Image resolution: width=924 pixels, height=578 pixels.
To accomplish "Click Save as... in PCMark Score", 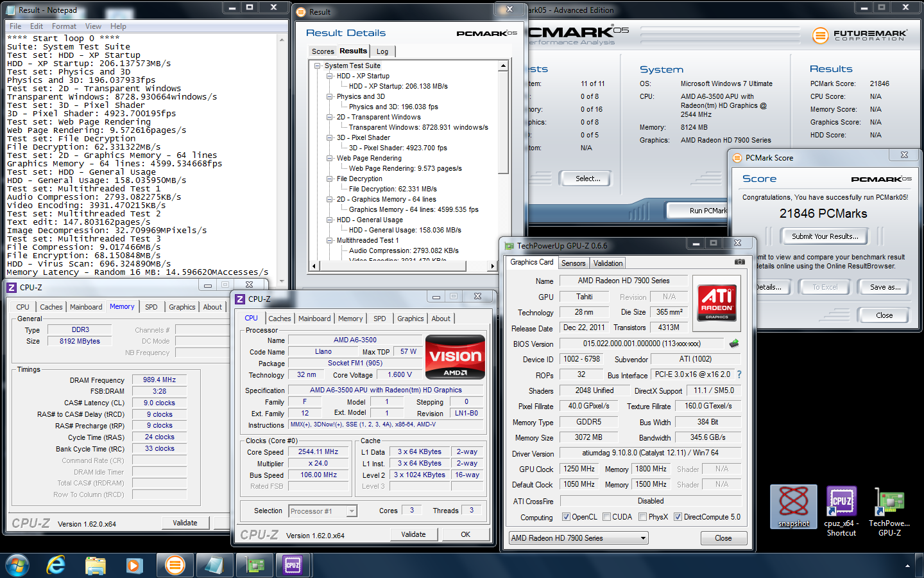I will tap(885, 287).
